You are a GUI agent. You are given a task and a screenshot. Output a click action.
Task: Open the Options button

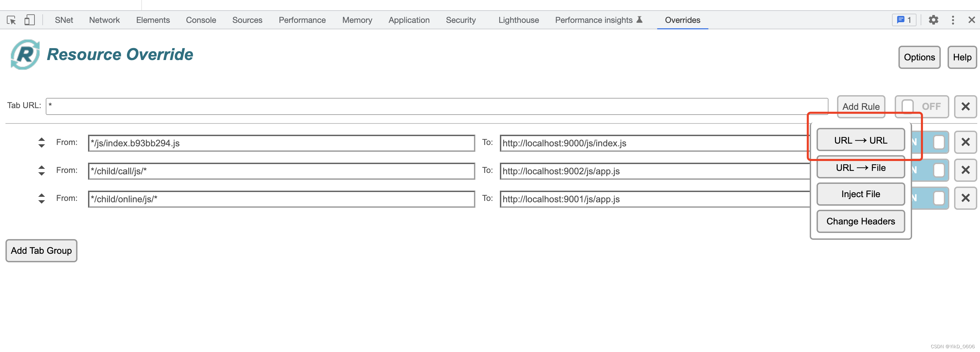pos(919,57)
